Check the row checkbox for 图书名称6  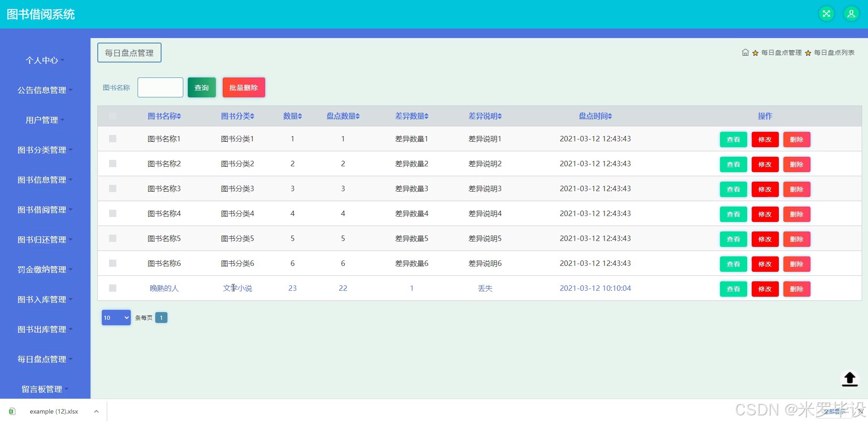[113, 263]
